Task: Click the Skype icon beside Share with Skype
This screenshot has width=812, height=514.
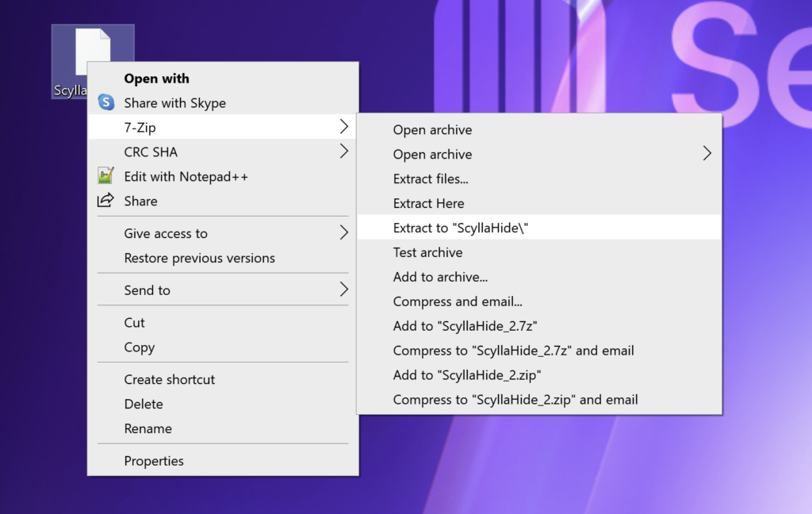Action: (106, 103)
